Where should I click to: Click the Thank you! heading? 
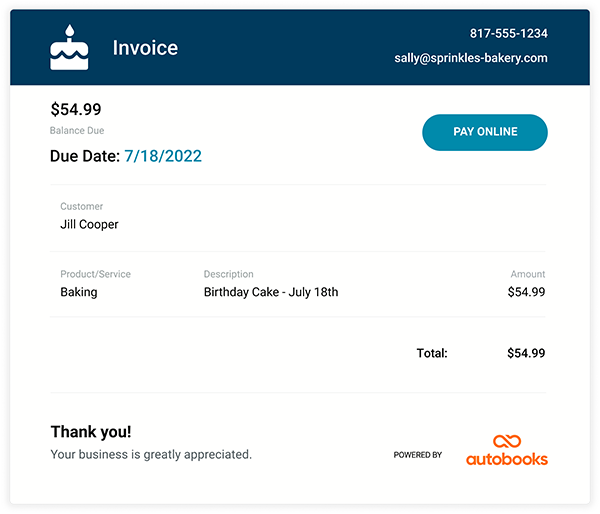(91, 433)
